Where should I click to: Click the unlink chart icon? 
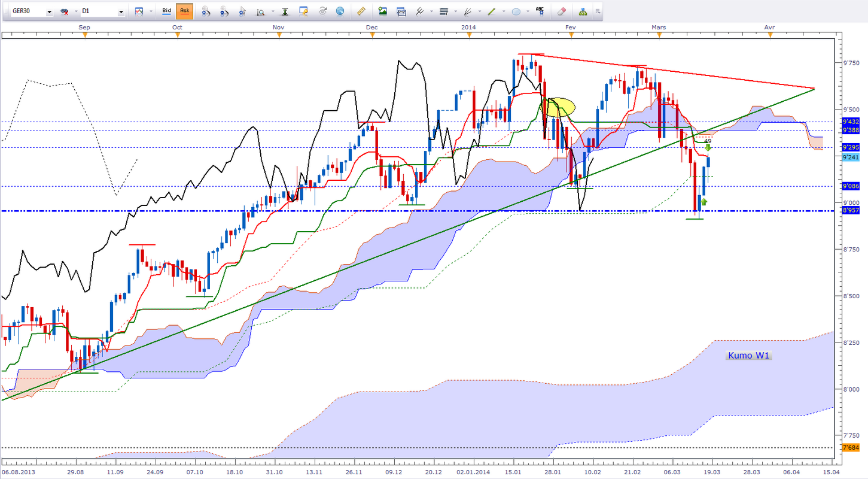point(64,11)
